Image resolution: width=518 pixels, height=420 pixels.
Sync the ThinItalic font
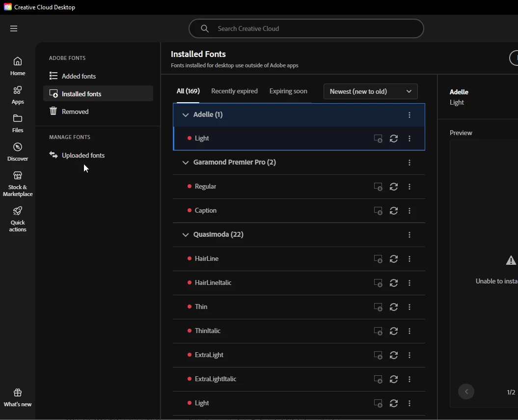tap(393, 331)
